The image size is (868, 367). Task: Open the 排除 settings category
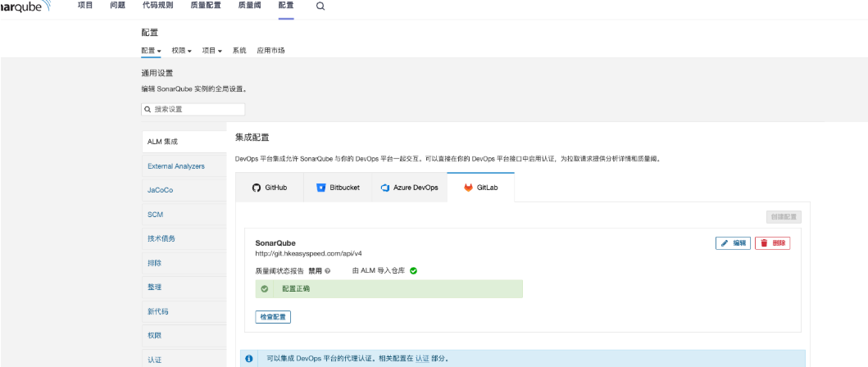tap(184, 263)
